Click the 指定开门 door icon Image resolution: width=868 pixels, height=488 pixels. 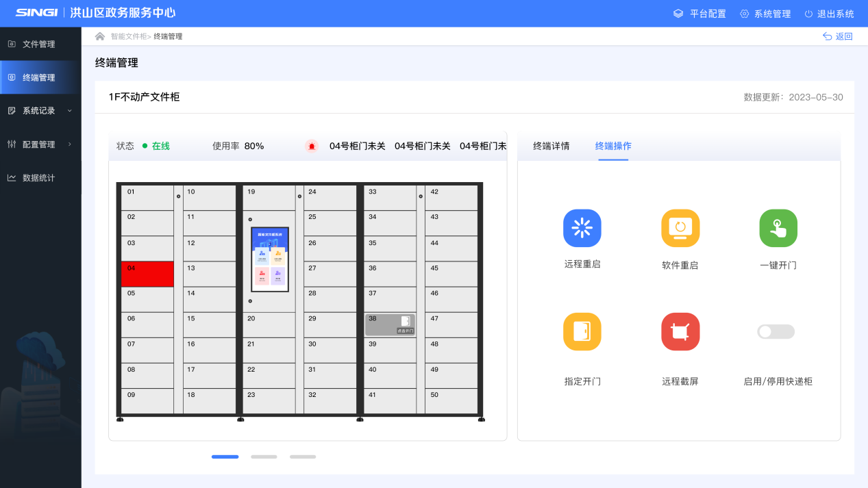582,331
